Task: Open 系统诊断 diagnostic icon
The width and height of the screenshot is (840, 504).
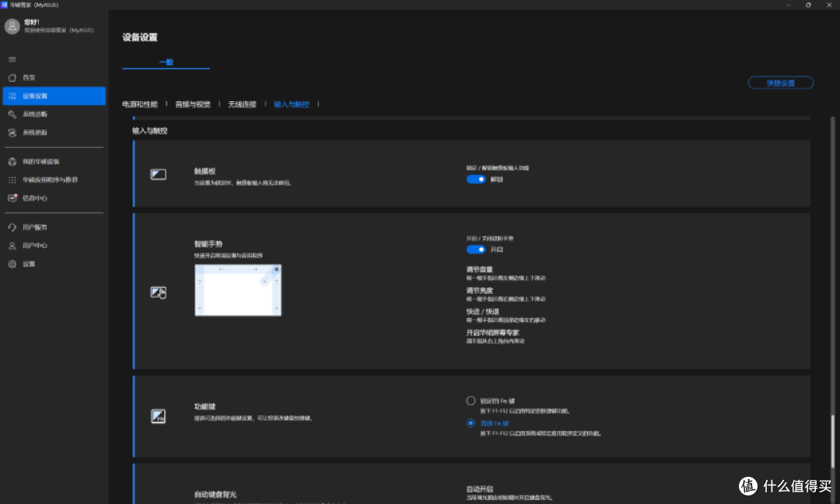Action: 12,114
